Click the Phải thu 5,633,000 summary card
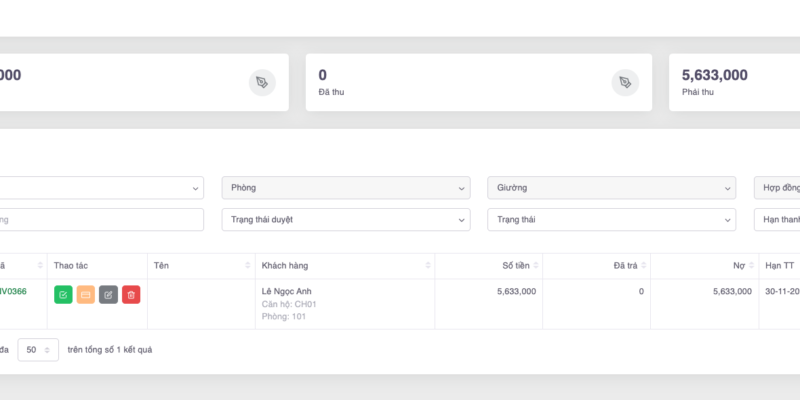 tap(735, 82)
